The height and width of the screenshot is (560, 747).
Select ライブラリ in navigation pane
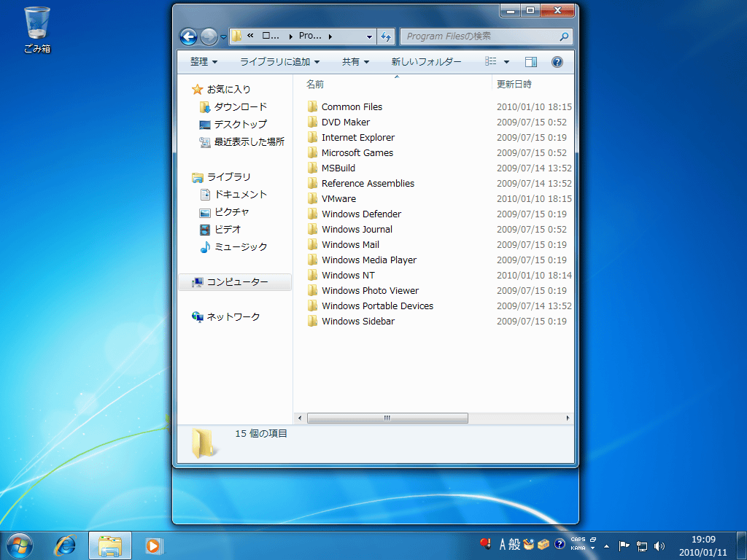[x=221, y=177]
